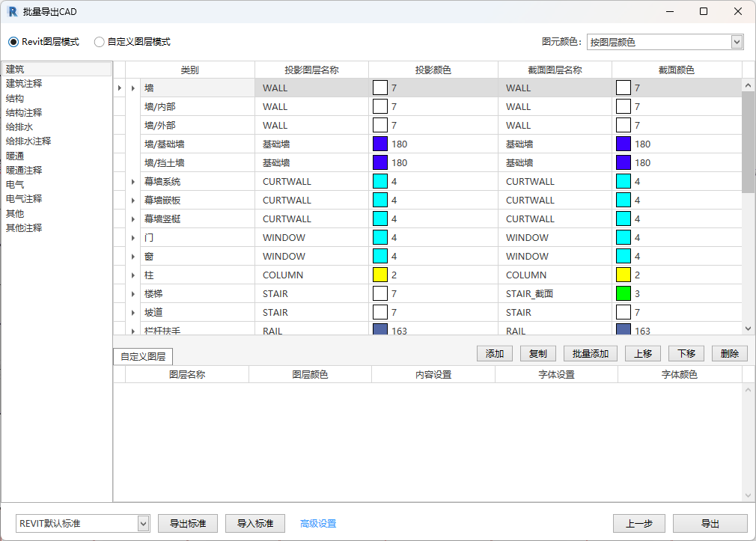Expand the 幕墙系统 row arrow
The image size is (756, 541).
click(x=133, y=182)
